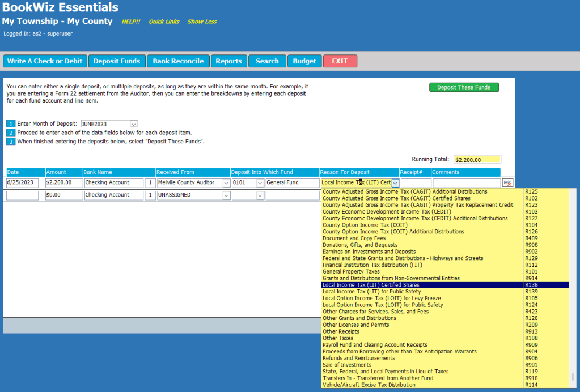Collapse the Reason For Deposit dropdown arrow
The height and width of the screenshot is (392, 580).
[395, 182]
